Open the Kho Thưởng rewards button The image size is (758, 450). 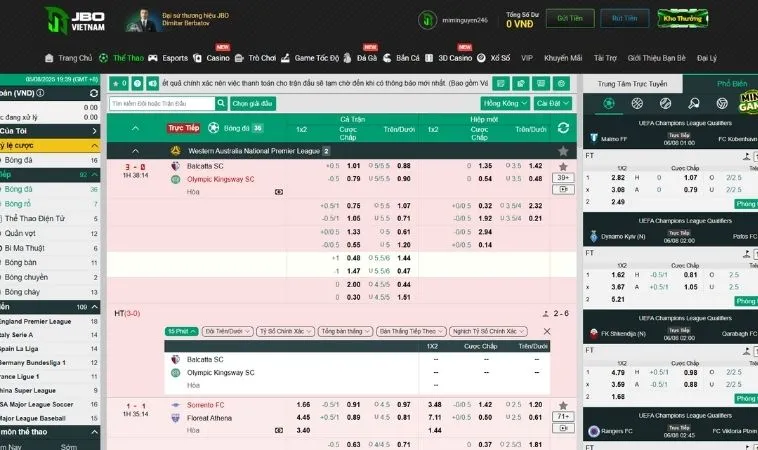(x=683, y=18)
